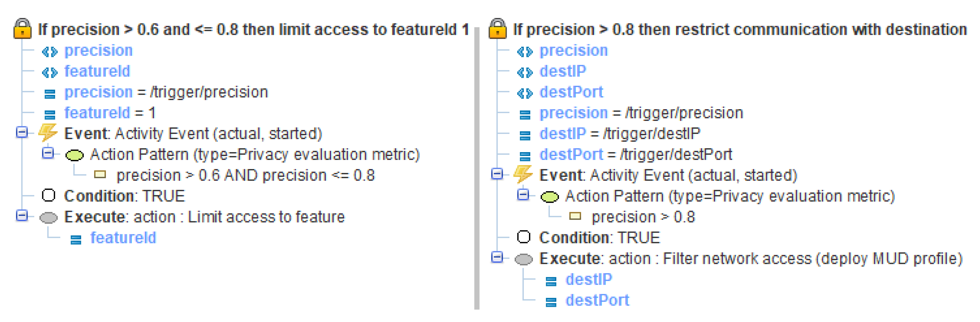Select the featureId = 1 assignment
980x322 pixels.
109,113
